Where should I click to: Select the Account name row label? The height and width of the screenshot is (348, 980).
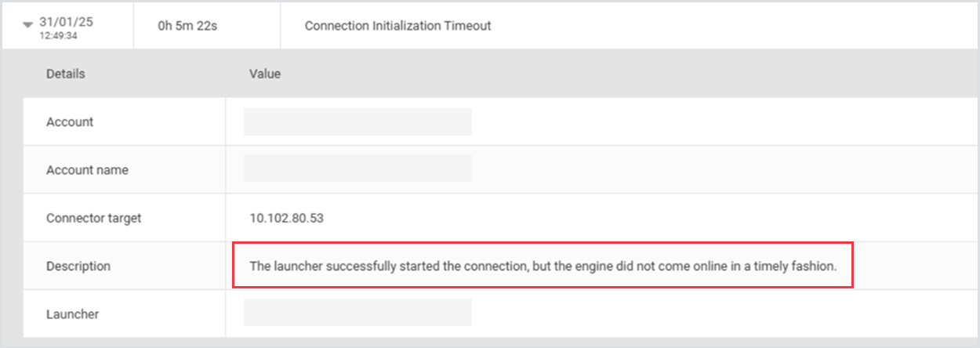click(x=87, y=170)
